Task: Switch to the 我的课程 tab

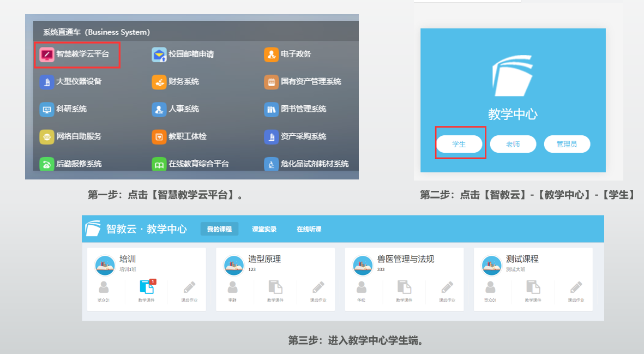Action: point(219,229)
